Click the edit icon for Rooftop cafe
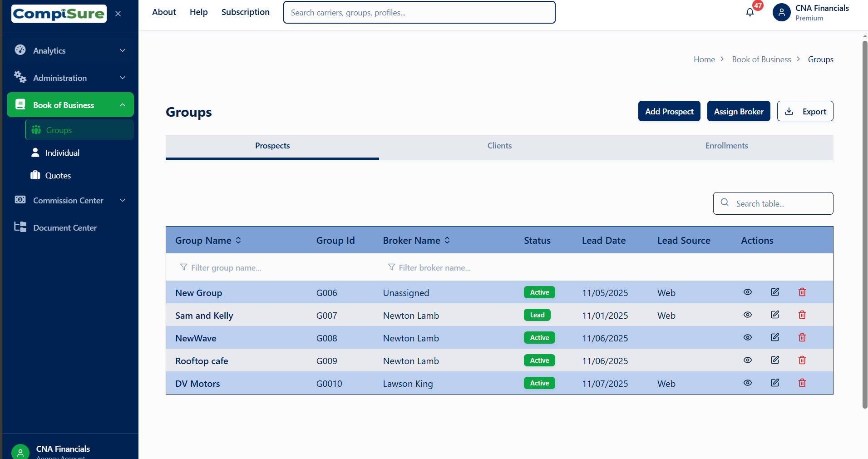This screenshot has height=459, width=868. 775,360
